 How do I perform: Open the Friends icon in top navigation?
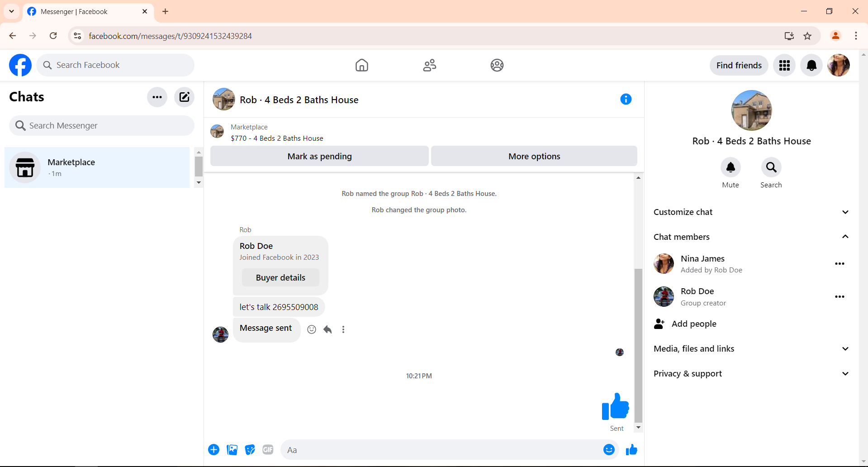point(430,65)
